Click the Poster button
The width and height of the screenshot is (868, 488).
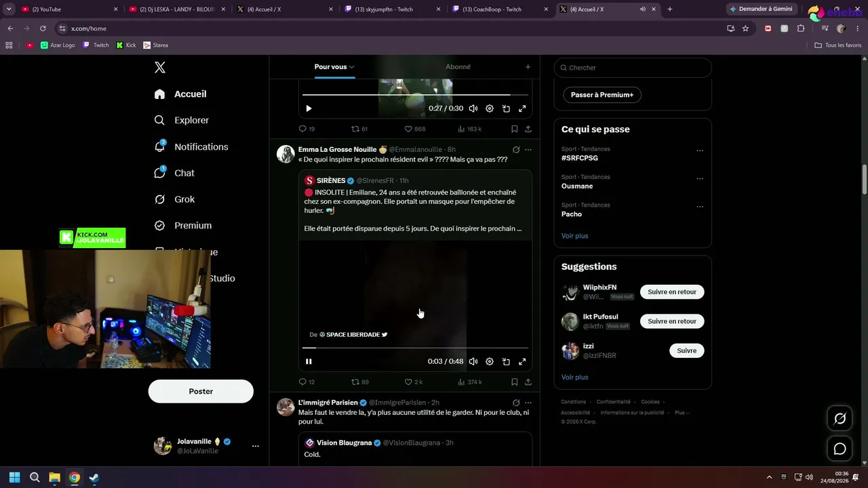(x=201, y=391)
